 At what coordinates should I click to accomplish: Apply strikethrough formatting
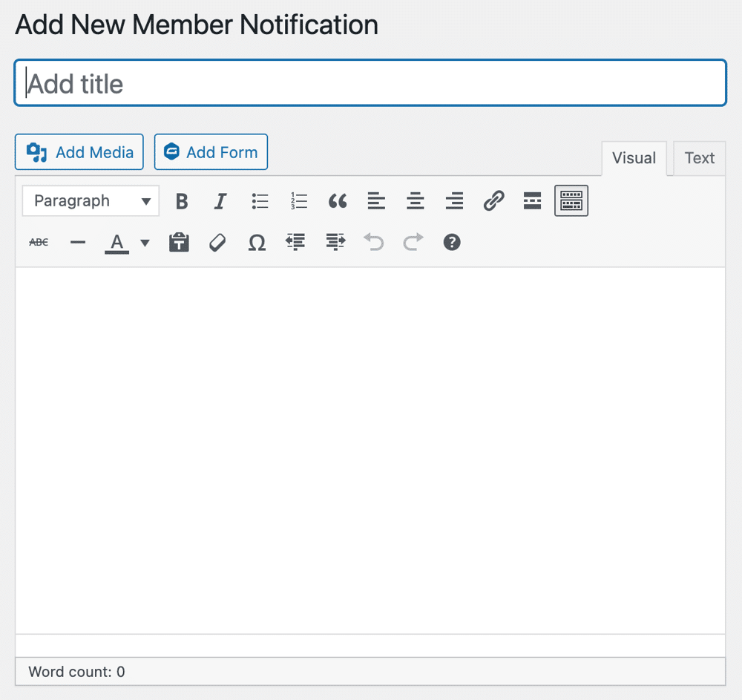pyautogui.click(x=39, y=242)
